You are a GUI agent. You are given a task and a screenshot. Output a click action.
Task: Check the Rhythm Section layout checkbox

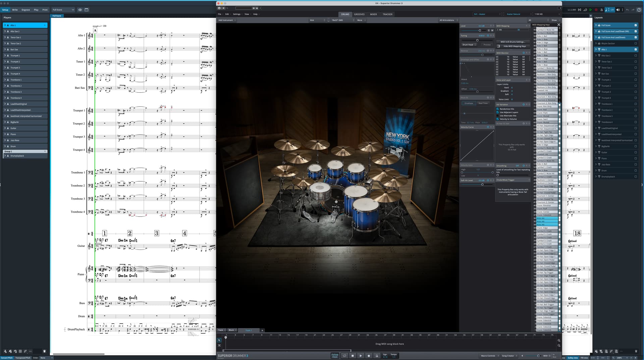pyautogui.click(x=635, y=43)
